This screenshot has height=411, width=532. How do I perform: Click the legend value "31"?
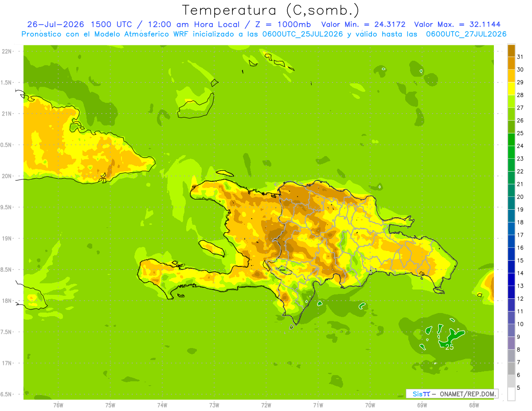[520, 56]
